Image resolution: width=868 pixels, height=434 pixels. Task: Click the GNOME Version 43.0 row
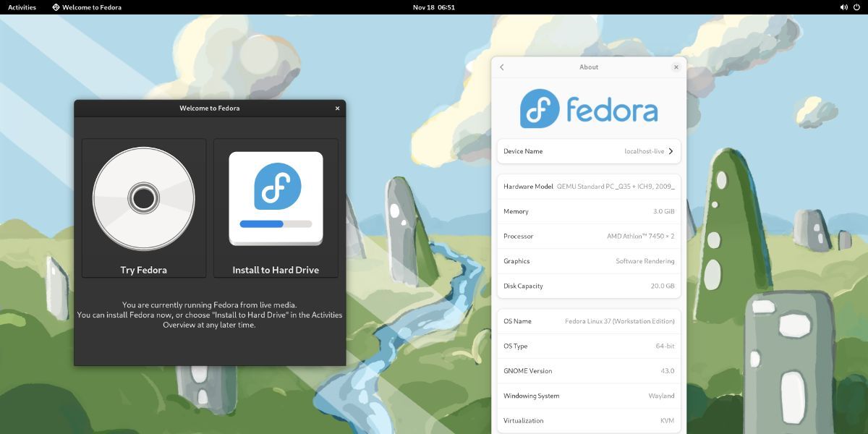(x=589, y=371)
